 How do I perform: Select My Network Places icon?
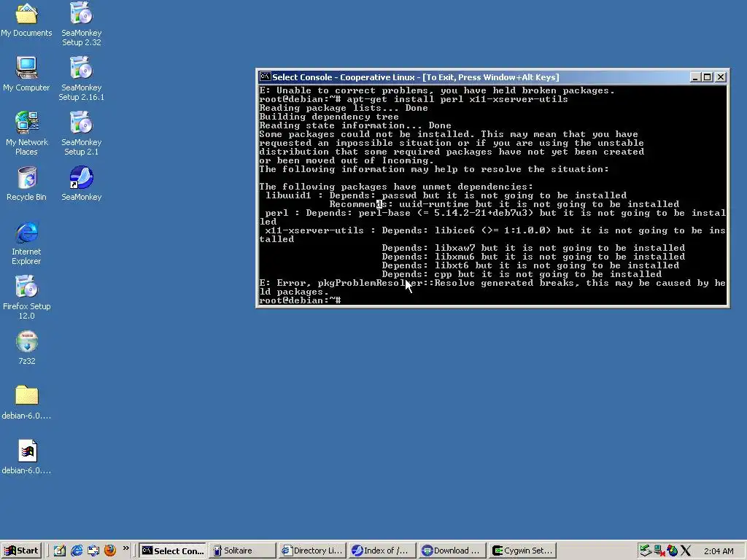(26, 133)
